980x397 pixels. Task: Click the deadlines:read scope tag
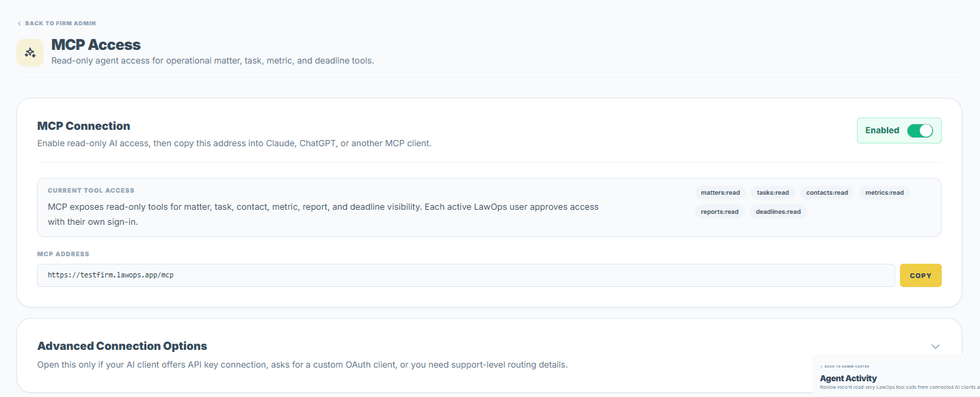778,212
